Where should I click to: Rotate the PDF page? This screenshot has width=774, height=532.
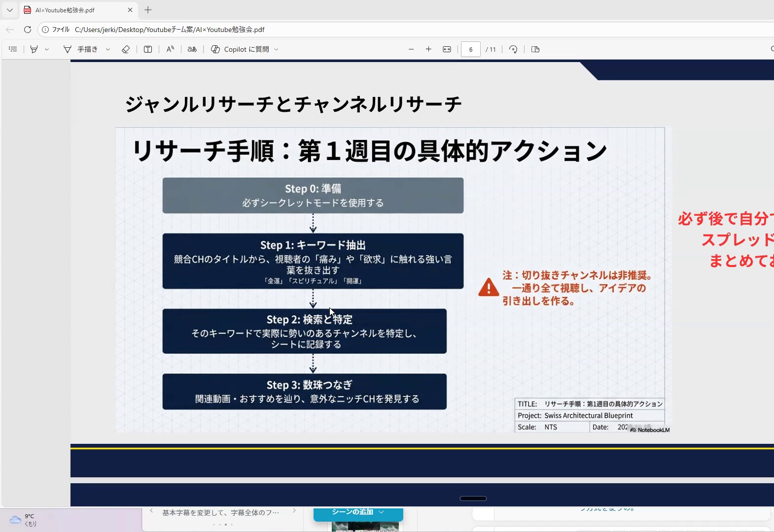513,49
